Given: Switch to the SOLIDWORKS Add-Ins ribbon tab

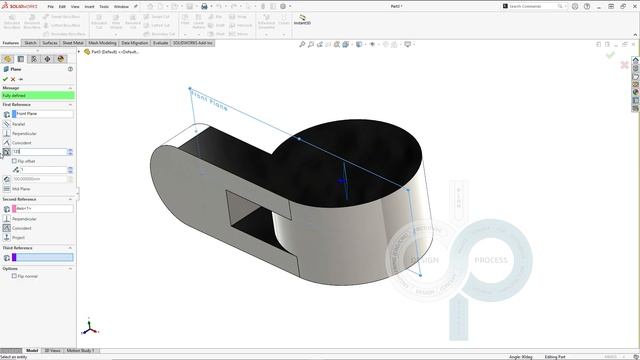Looking at the screenshot, I should tap(193, 43).
